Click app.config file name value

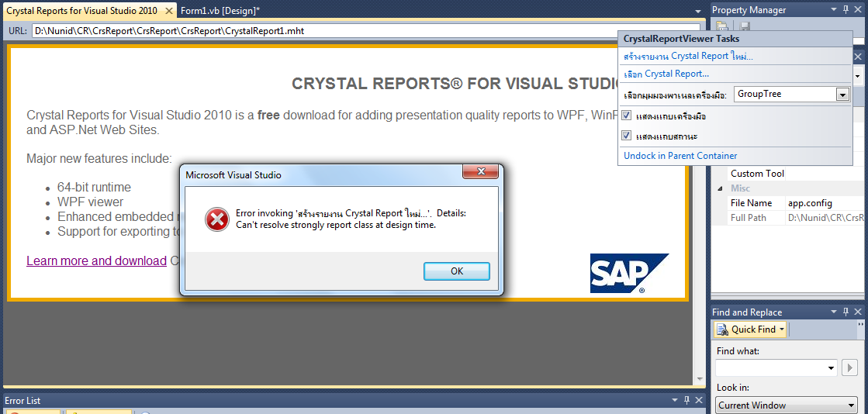click(x=810, y=203)
